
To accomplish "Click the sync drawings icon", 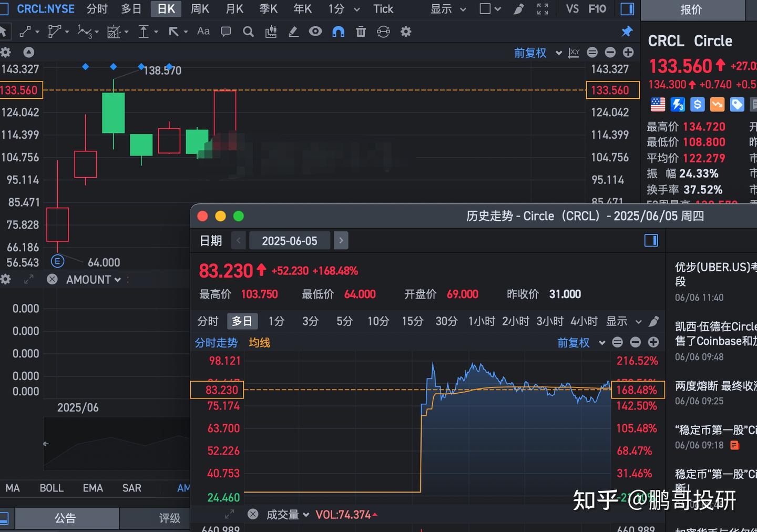I will click(383, 32).
